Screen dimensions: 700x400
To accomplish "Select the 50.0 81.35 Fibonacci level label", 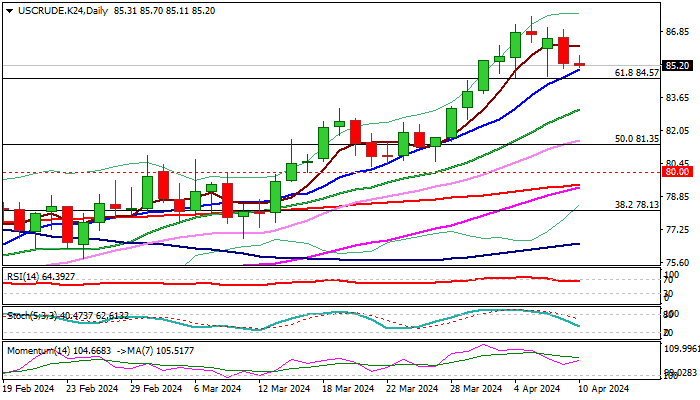I will point(636,138).
